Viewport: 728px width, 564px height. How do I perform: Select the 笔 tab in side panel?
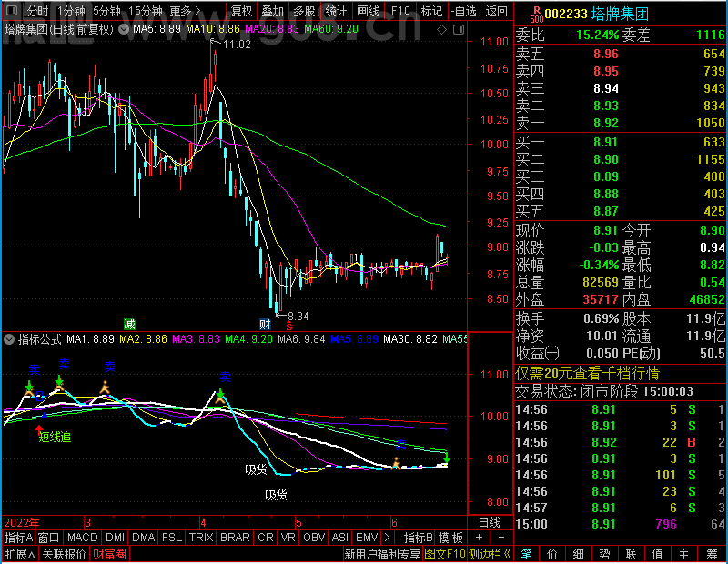click(x=526, y=554)
